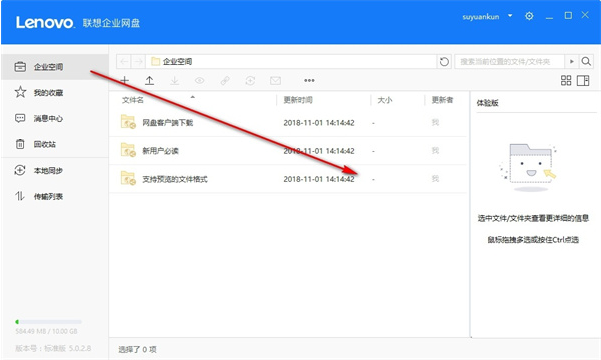This screenshot has height=360, width=601.
Task: Select the 新用户必读 folder
Action: pyautogui.click(x=288, y=151)
